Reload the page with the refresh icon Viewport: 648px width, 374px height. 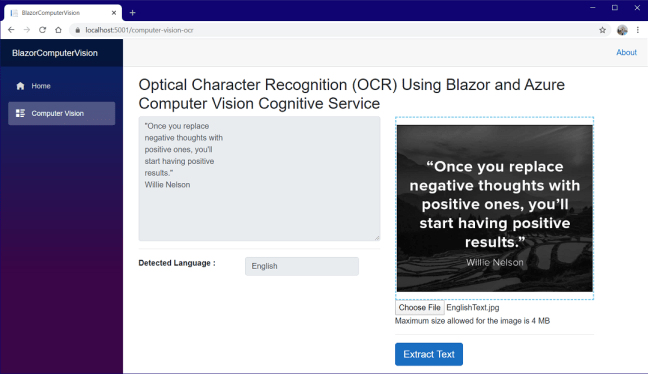click(x=43, y=30)
